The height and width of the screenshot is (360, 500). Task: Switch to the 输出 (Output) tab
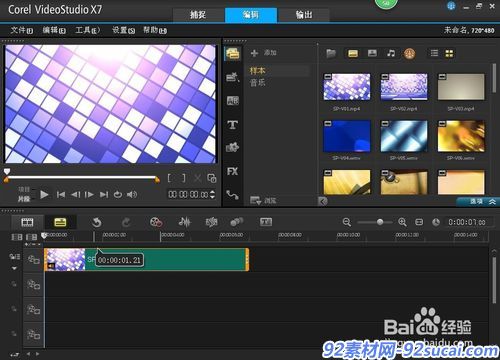pyautogui.click(x=303, y=15)
